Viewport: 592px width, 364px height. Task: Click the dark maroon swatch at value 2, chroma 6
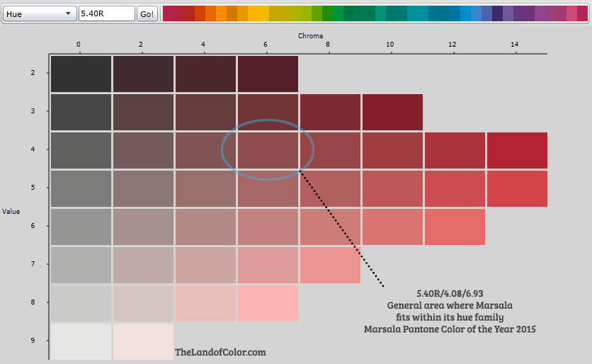click(x=268, y=74)
